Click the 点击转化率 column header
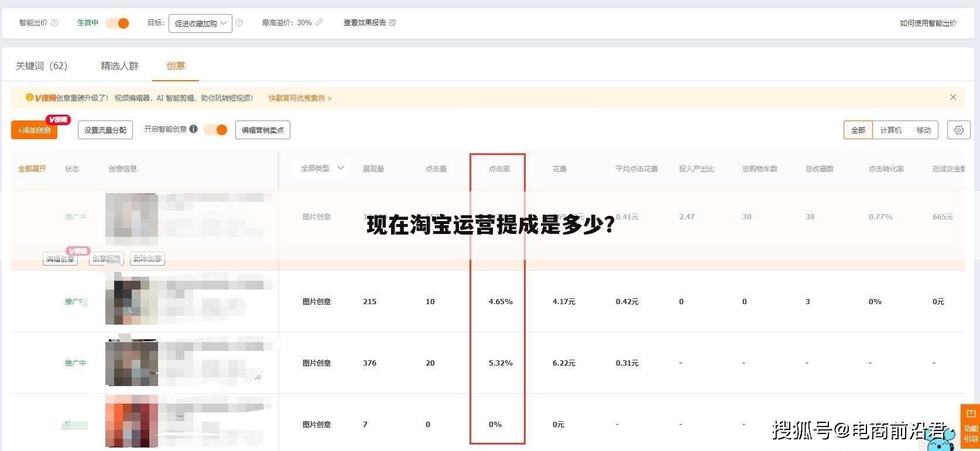This screenshot has height=451, width=980. click(x=886, y=168)
